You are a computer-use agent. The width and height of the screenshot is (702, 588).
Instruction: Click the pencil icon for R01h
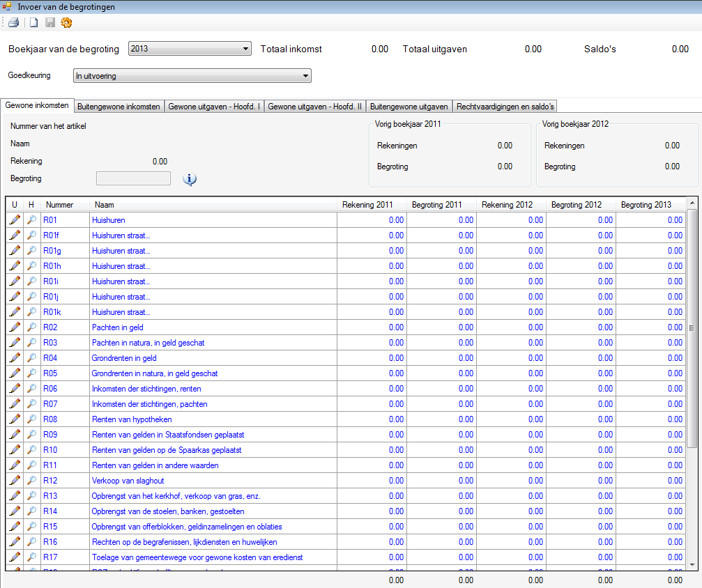(x=15, y=266)
